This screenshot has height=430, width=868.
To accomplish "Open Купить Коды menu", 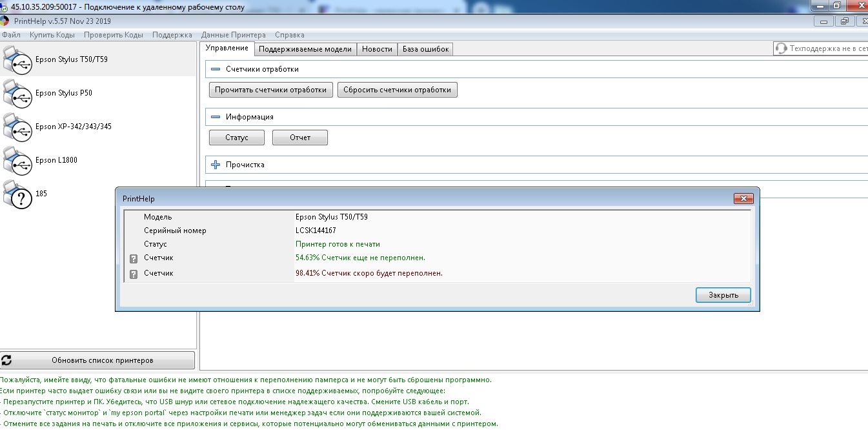I will click(52, 35).
